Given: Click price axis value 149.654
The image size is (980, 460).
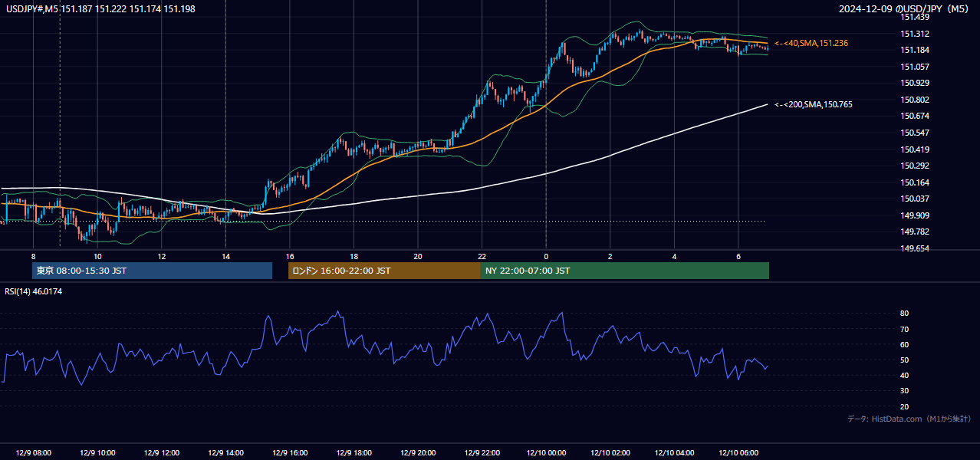Looking at the screenshot, I should (x=915, y=248).
